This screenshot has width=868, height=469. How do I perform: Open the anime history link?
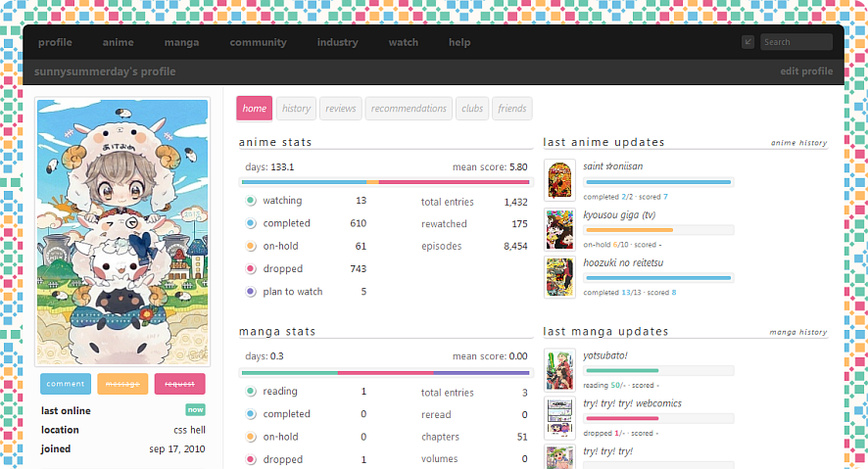coord(798,143)
